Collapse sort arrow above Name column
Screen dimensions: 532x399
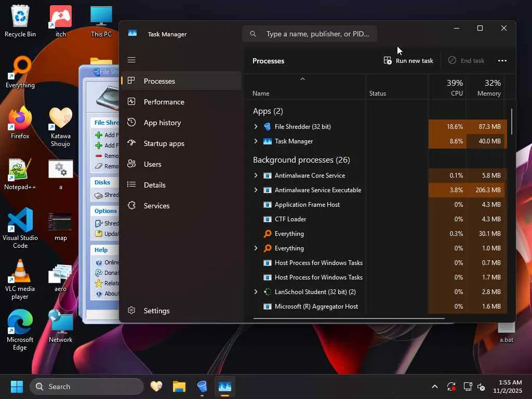(x=303, y=79)
